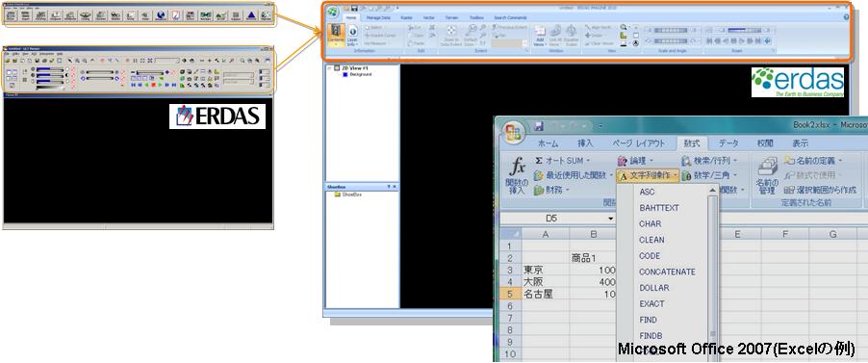Switch to the データ tab in Excel
This screenshot has width=868, height=363.
pyautogui.click(x=728, y=143)
